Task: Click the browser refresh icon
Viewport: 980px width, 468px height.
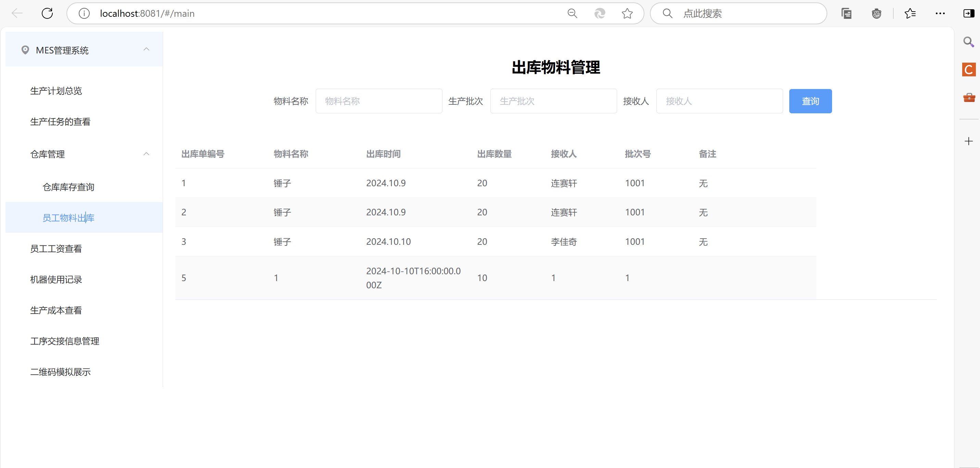Action: 47,14
